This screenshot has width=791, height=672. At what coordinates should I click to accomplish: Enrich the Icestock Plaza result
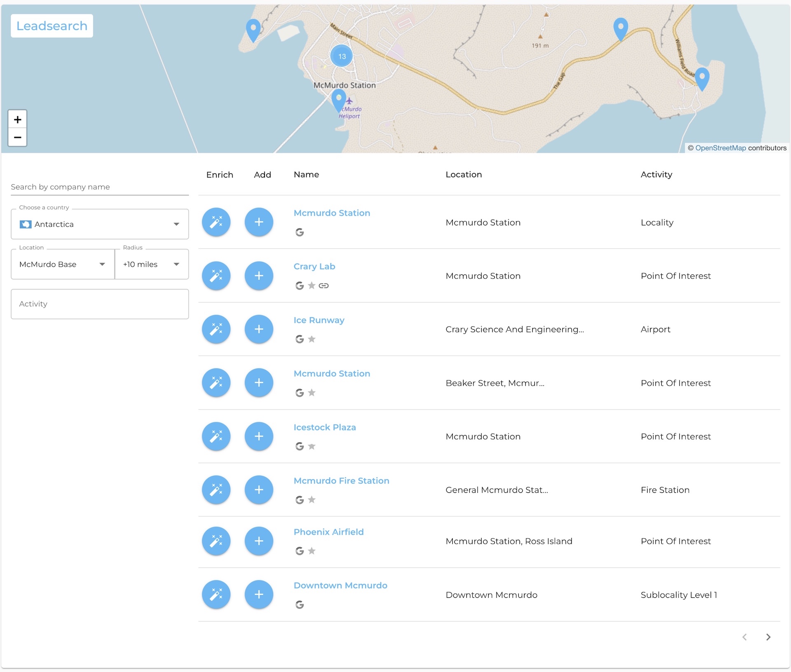coord(216,436)
